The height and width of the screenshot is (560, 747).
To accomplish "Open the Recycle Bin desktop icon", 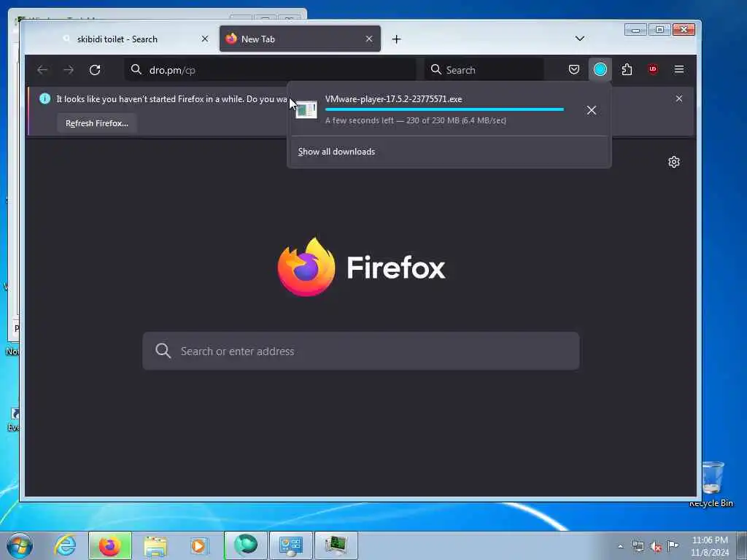I will [712, 484].
